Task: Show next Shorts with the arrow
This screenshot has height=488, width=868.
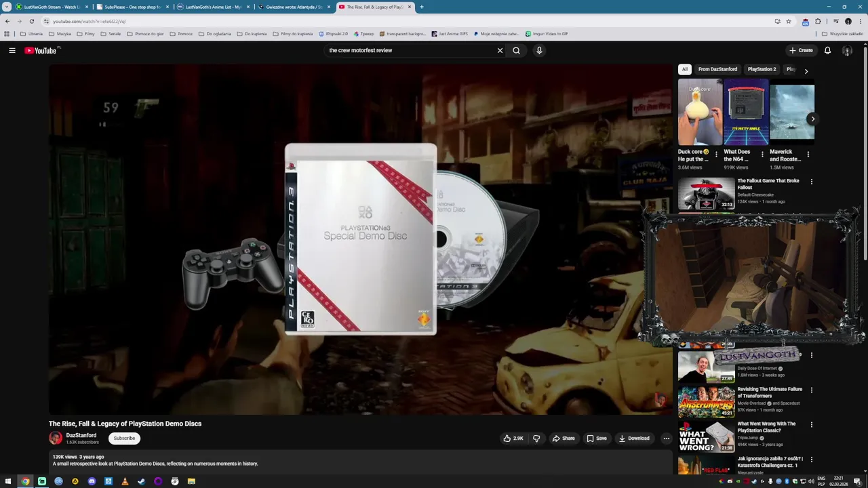Action: click(812, 119)
